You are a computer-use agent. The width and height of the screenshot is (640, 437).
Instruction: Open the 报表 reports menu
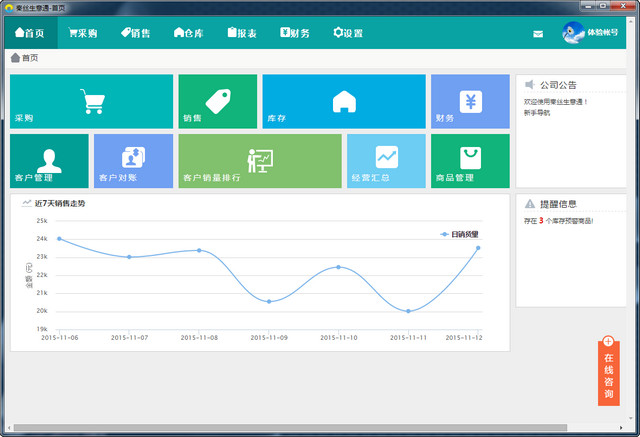tap(241, 33)
